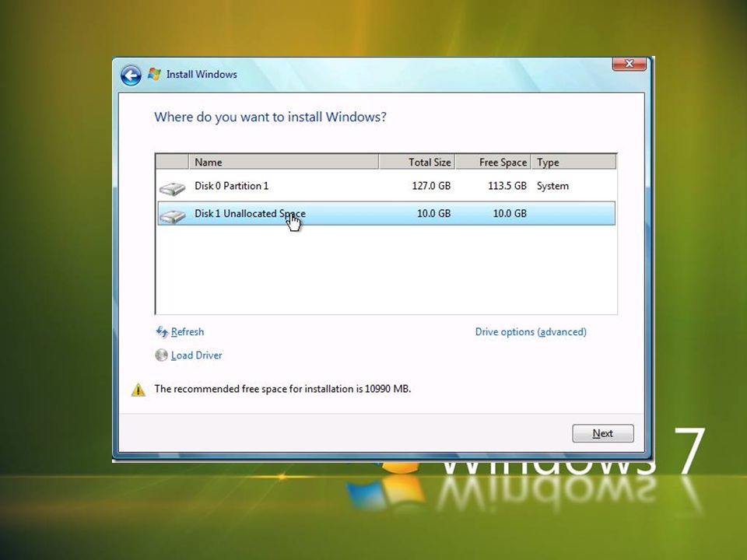
Task: Sort by the Name column header
Action: [x=283, y=162]
